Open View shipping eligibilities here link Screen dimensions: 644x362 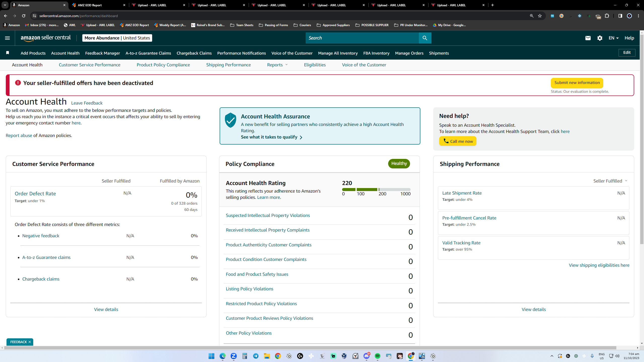pyautogui.click(x=599, y=265)
